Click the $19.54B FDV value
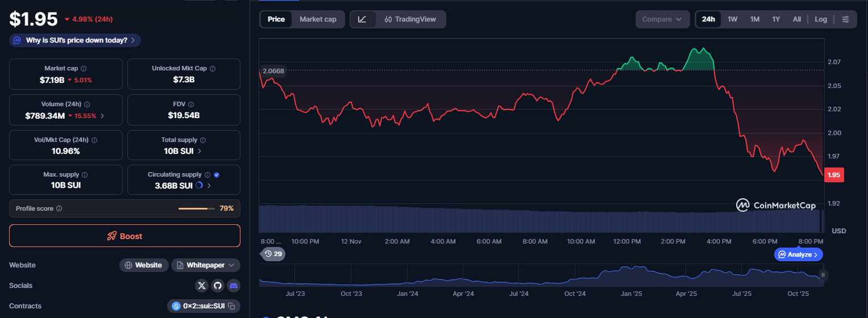The width and height of the screenshot is (868, 318). [x=184, y=116]
